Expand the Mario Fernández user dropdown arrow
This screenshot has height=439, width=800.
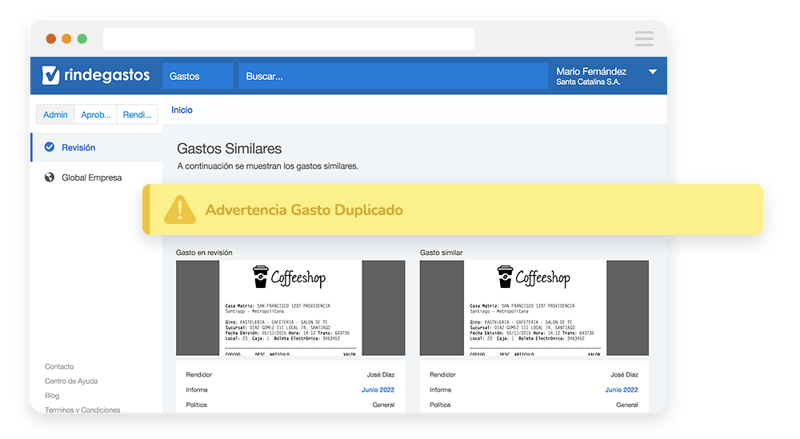(652, 72)
